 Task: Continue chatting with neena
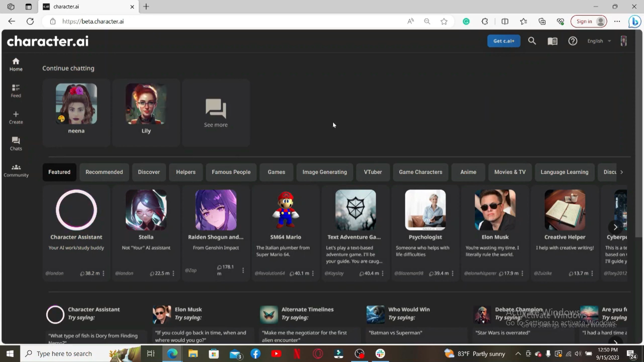pyautogui.click(x=76, y=112)
